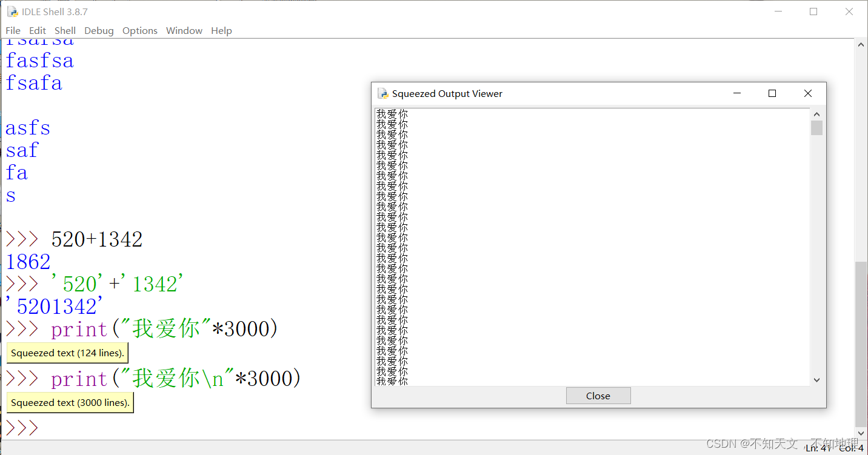The width and height of the screenshot is (868, 455).
Task: Click the Squeezed Output Viewer titlebar icon
Action: pyautogui.click(x=382, y=93)
